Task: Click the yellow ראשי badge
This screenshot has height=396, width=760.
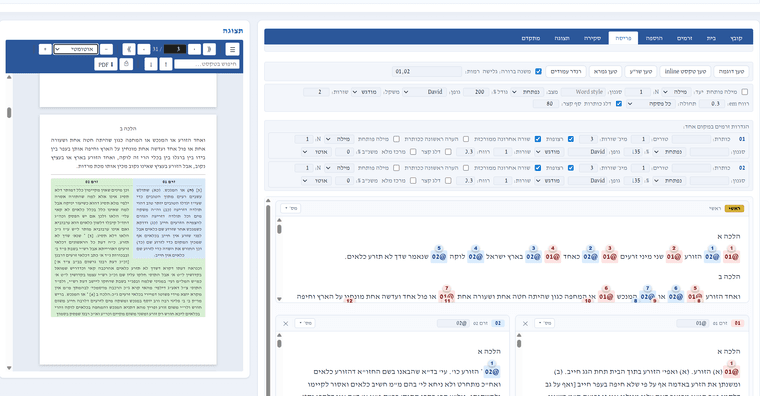Action: point(734,208)
